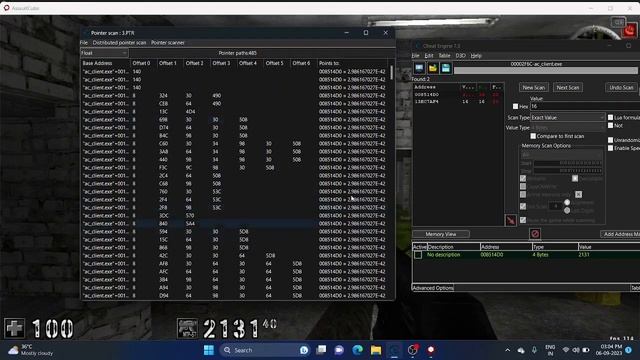Open File Explorer from the taskbar
This screenshot has width=640, height=360.
tap(376, 350)
